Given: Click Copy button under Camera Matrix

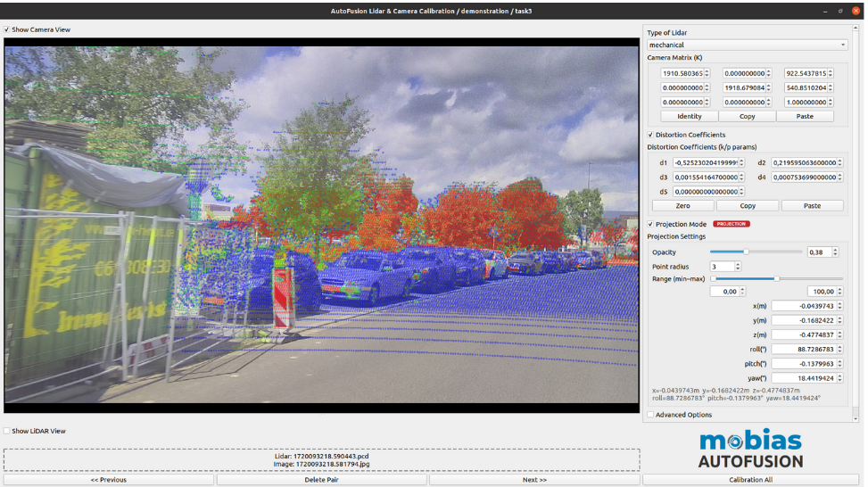Looking at the screenshot, I should coord(747,116).
